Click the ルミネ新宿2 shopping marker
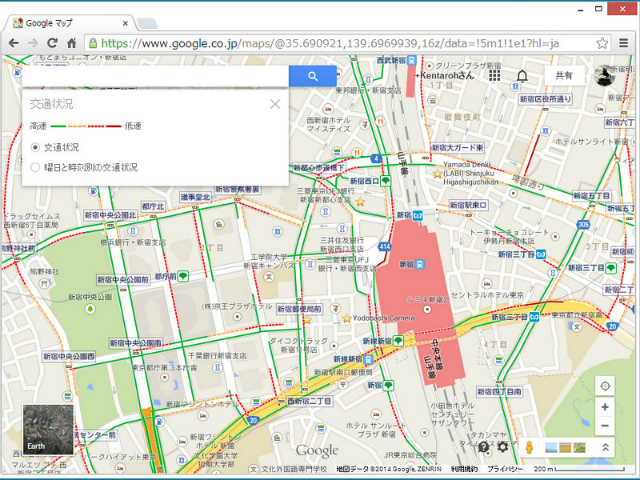 click(x=427, y=309)
